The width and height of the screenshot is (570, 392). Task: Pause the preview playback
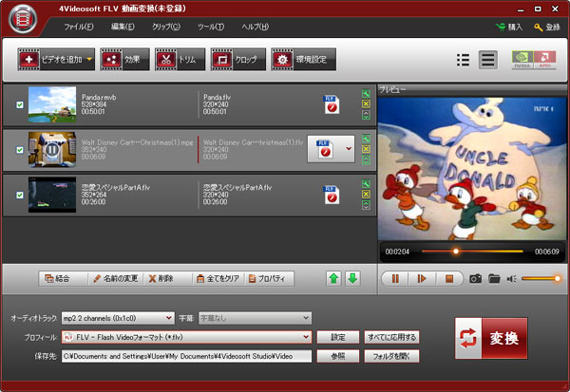[395, 279]
